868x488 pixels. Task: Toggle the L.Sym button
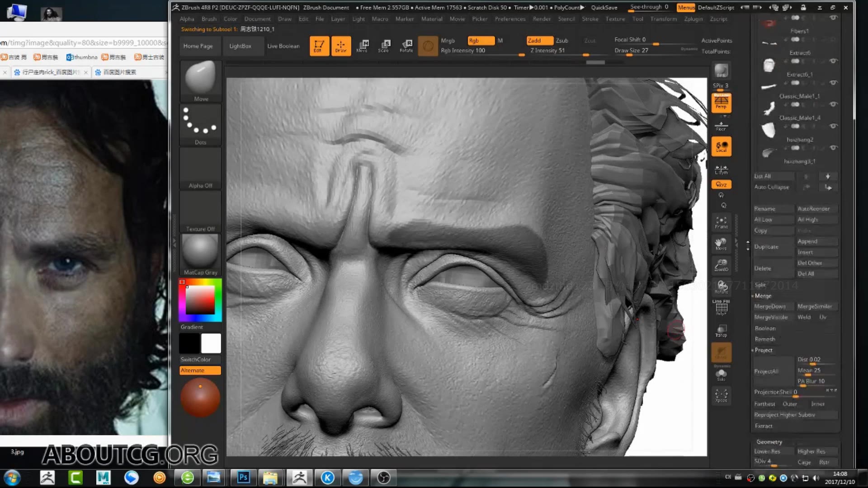[721, 169]
